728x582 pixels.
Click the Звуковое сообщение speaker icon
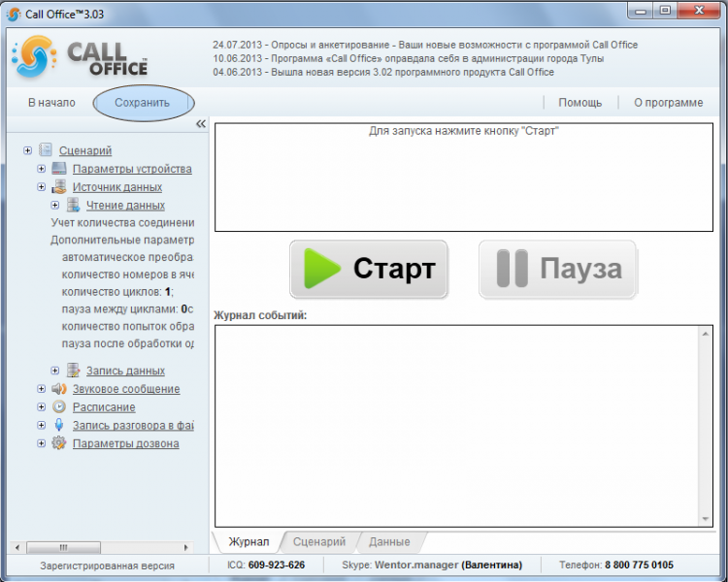click(59, 388)
